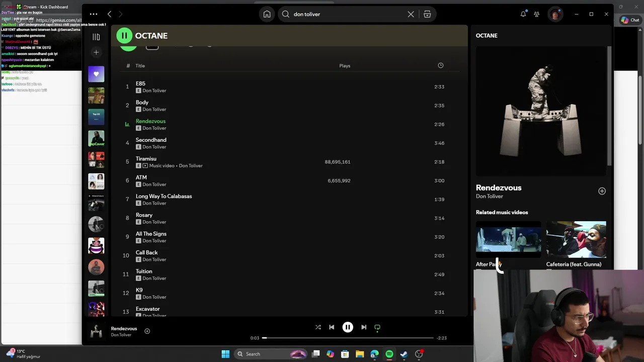Go back with the left arrow
The height and width of the screenshot is (362, 644).
click(109, 14)
